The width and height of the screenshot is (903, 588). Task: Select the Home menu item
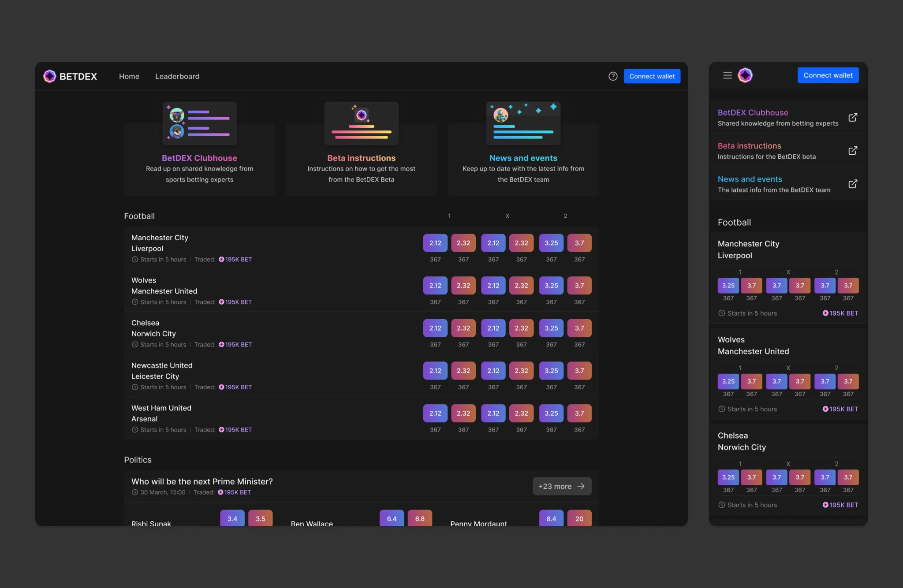click(x=129, y=76)
